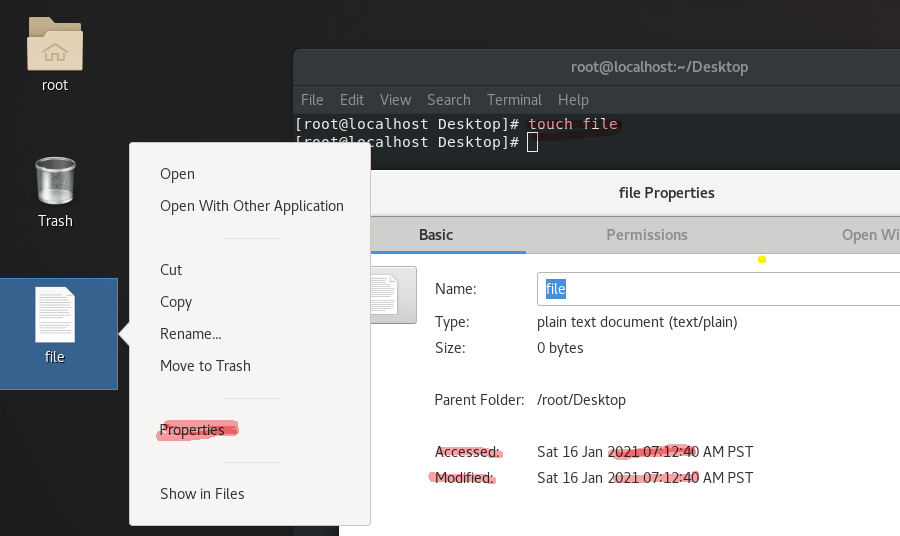Select the Trash icon on desktop
The height and width of the screenshot is (536, 900).
coord(55,181)
